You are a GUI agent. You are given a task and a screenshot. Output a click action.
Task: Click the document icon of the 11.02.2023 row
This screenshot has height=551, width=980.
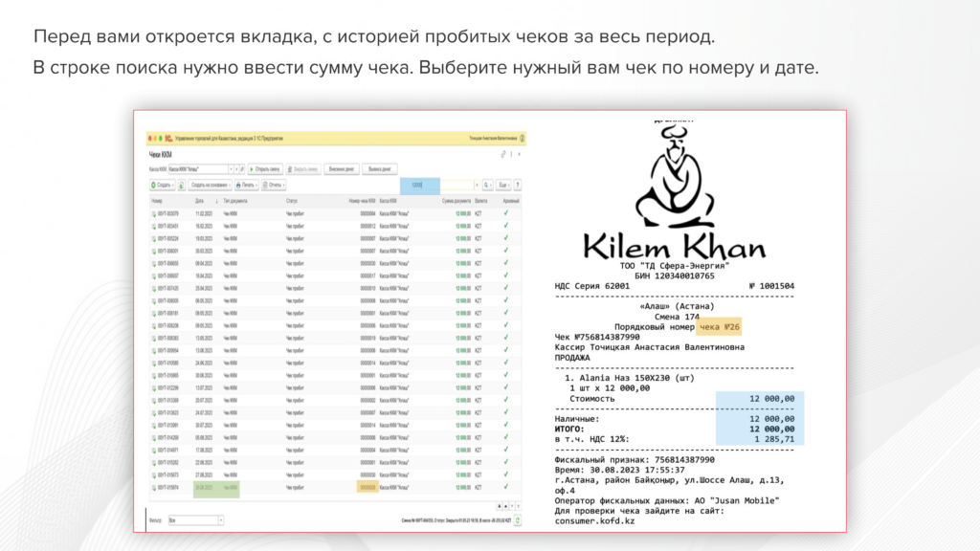(x=154, y=213)
